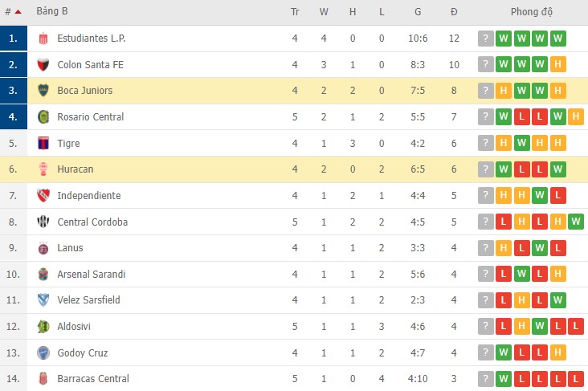
Task: Sort standings by W wins column
Action: coord(324,12)
